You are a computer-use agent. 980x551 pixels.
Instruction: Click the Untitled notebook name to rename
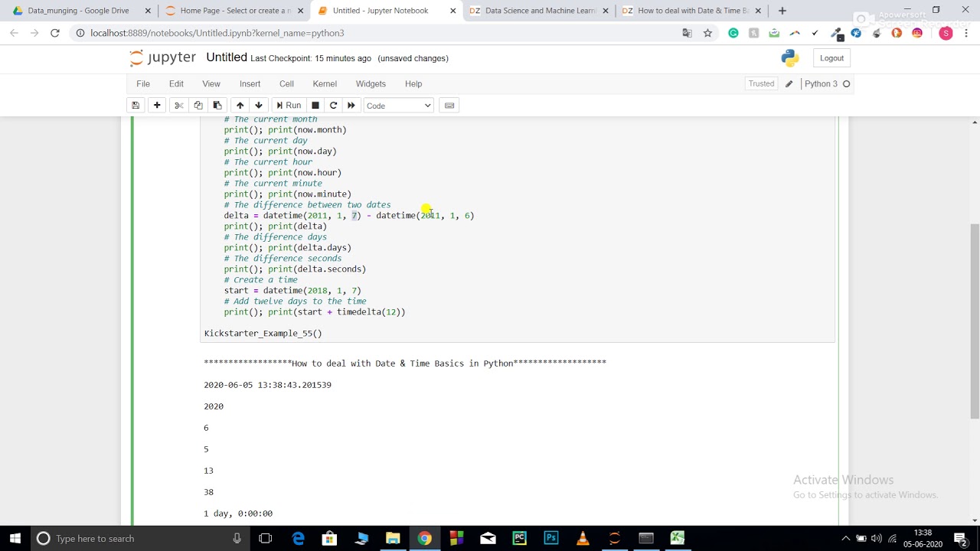227,58
